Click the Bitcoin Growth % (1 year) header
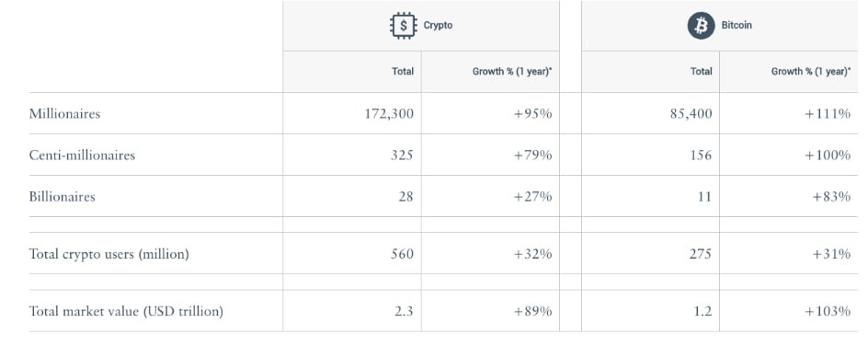Screen dimensions: 868x346 pos(811,72)
